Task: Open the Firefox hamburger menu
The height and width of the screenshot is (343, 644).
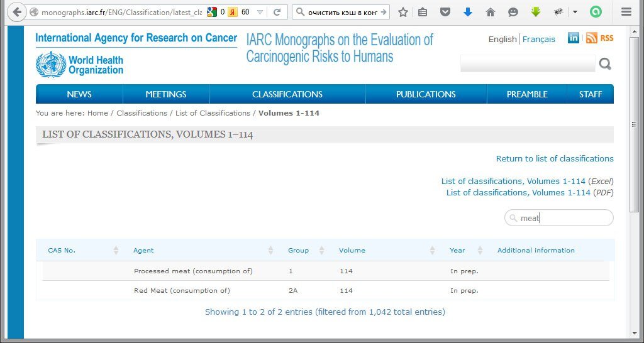Action: tap(626, 13)
